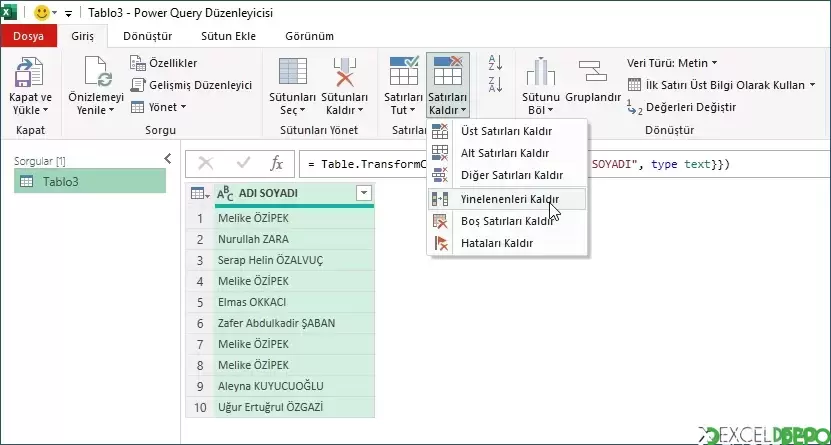Choose Boş Satırları Kaldır from menu
831x445 pixels.
pos(507,221)
